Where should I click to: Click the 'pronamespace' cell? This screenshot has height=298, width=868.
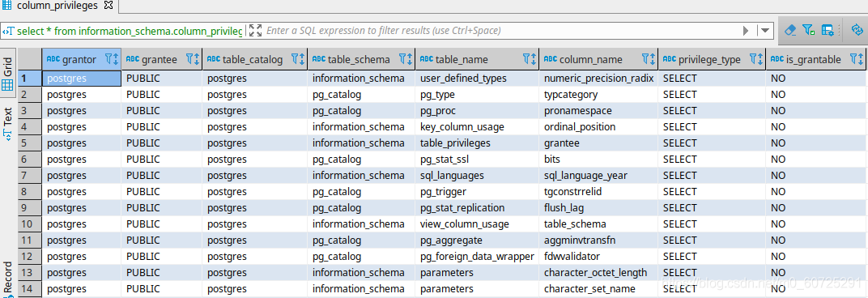599,111
